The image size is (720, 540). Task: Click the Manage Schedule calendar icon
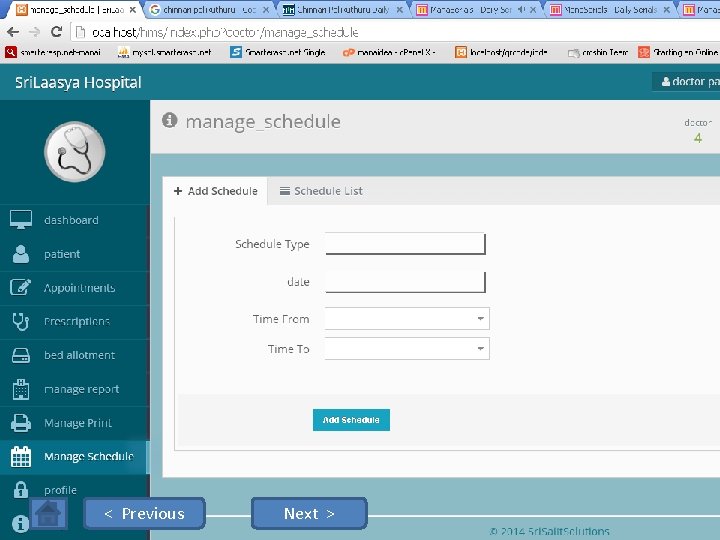pyautogui.click(x=21, y=456)
